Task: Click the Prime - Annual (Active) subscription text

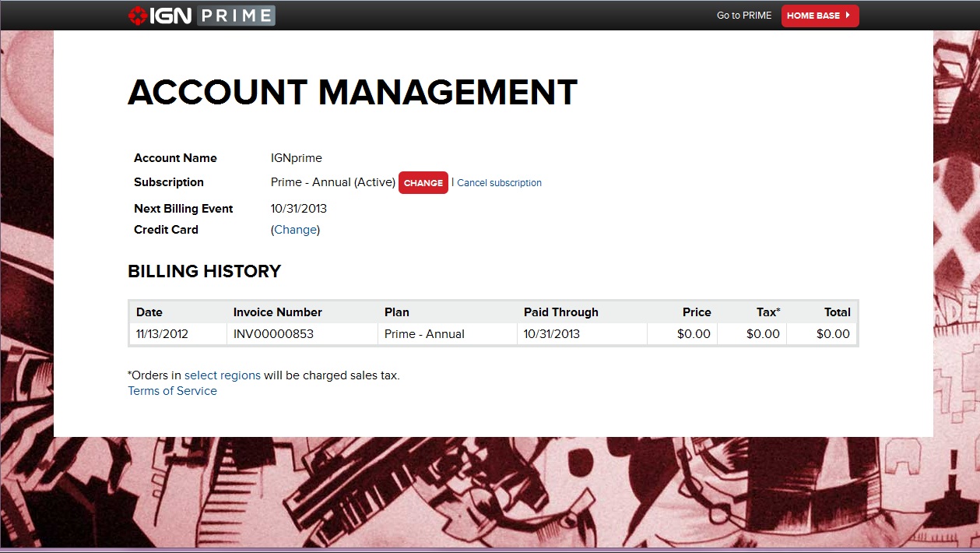Action: [x=333, y=182]
